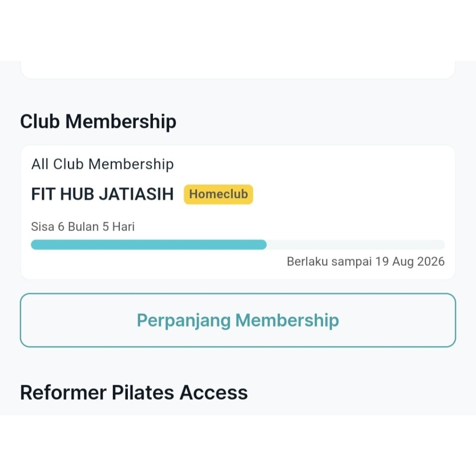Tap Berlaku sampai 19 Aug 2026 text
Image resolution: width=476 pixels, height=476 pixels.
(365, 261)
